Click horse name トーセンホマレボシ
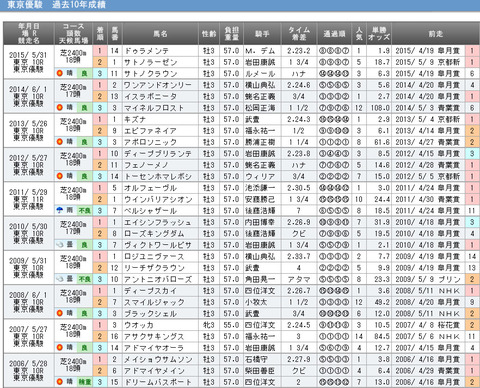This screenshot has height=388, width=480. pyautogui.click(x=158, y=176)
